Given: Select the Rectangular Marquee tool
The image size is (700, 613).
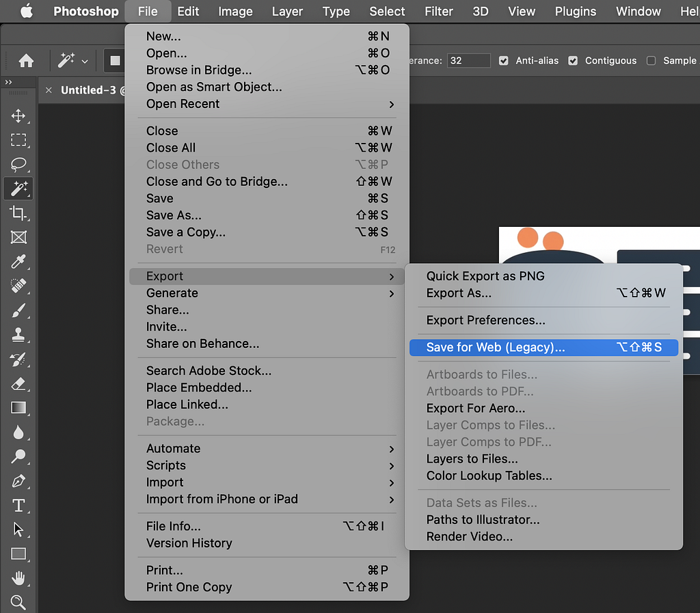Looking at the screenshot, I should 18,140.
